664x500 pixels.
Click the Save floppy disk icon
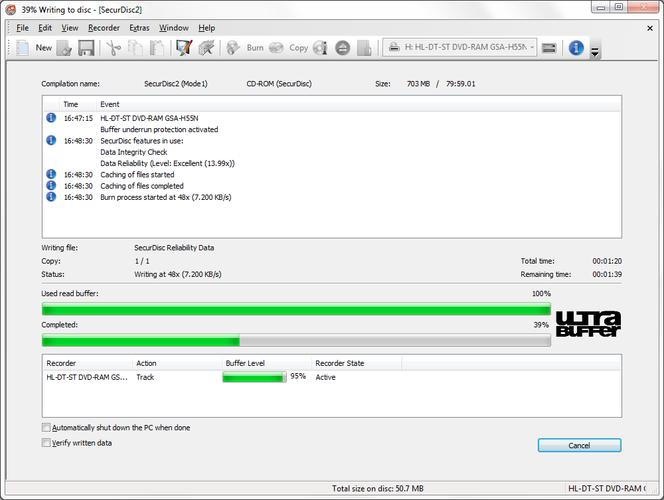click(86, 47)
